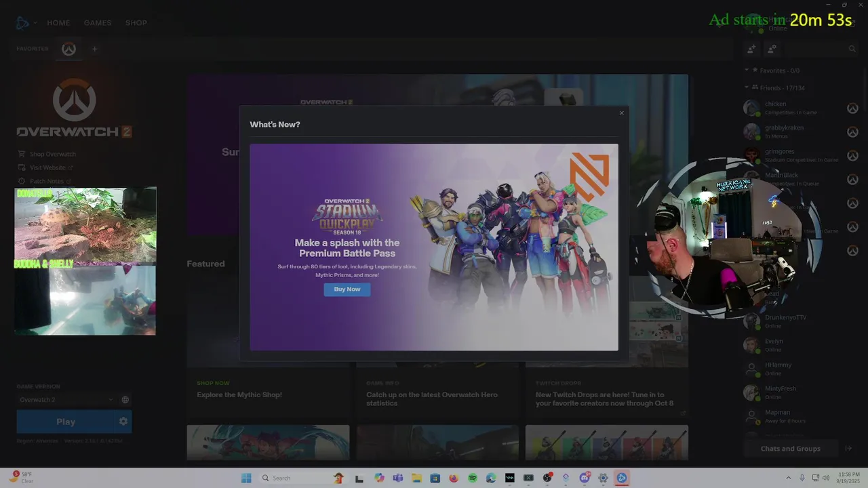Open Firefox from the taskbar
This screenshot has height=488, width=868.
[454, 478]
